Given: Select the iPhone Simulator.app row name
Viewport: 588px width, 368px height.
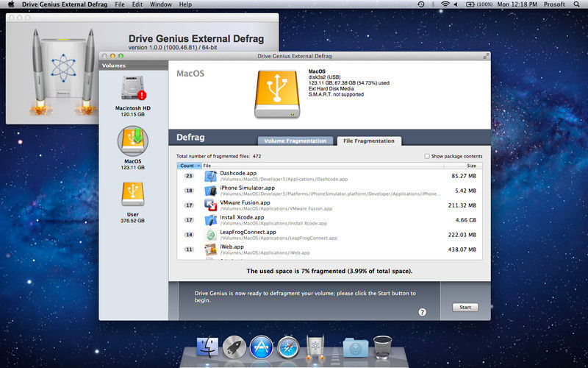Looking at the screenshot, I should click(x=247, y=188).
